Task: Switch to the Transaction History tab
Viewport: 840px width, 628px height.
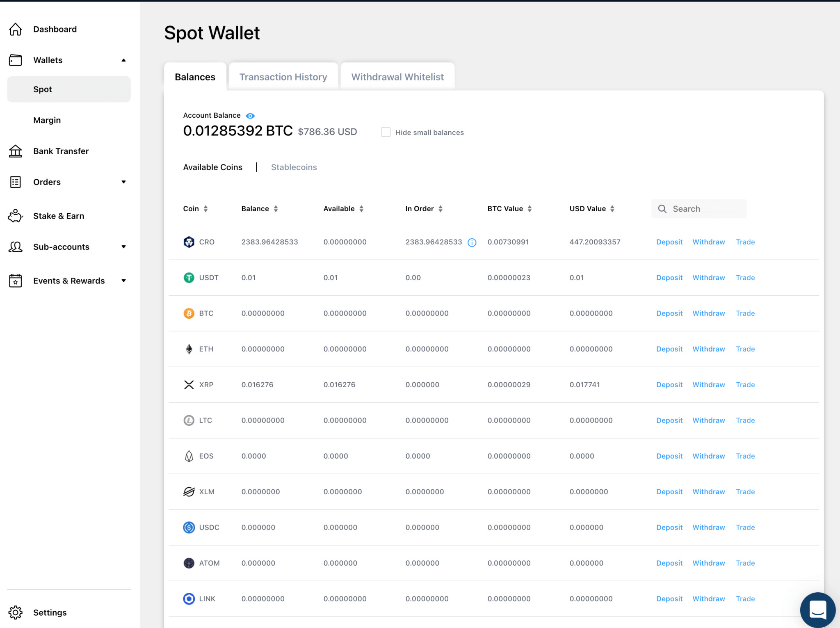Action: point(283,77)
